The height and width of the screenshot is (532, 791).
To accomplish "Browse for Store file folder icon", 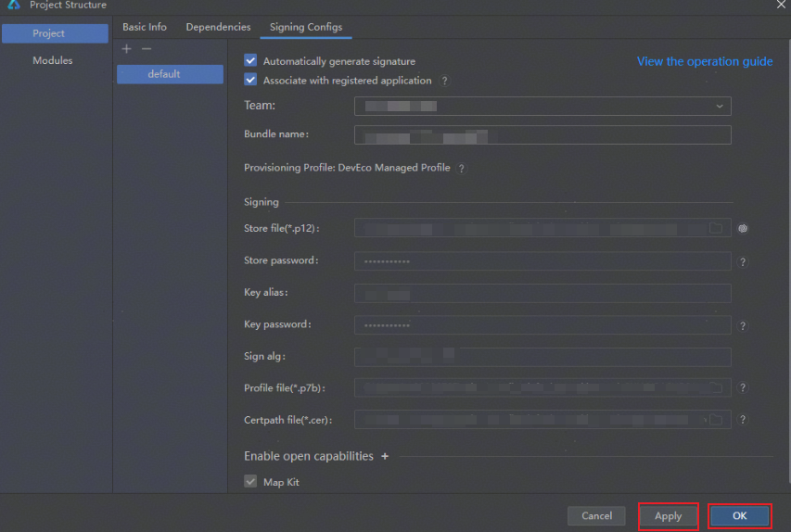I will (x=716, y=228).
